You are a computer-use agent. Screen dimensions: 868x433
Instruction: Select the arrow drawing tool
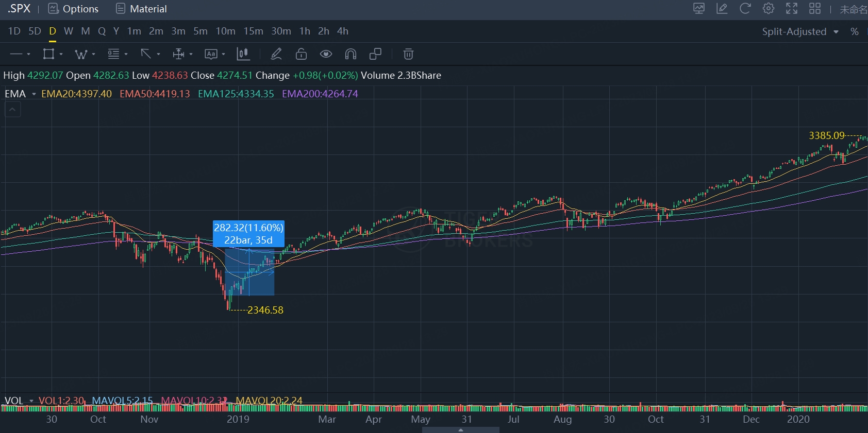tap(146, 54)
